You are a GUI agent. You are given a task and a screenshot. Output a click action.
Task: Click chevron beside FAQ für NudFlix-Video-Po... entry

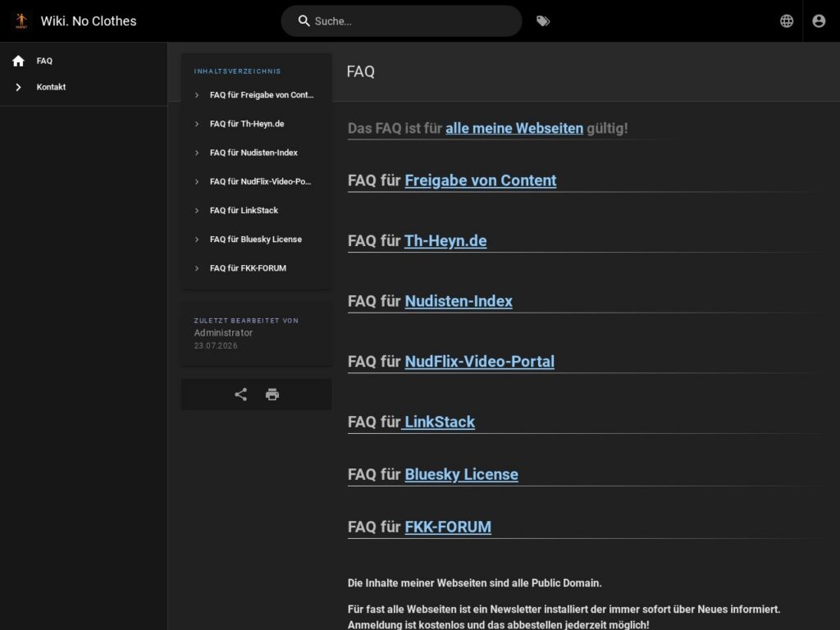[x=197, y=181]
